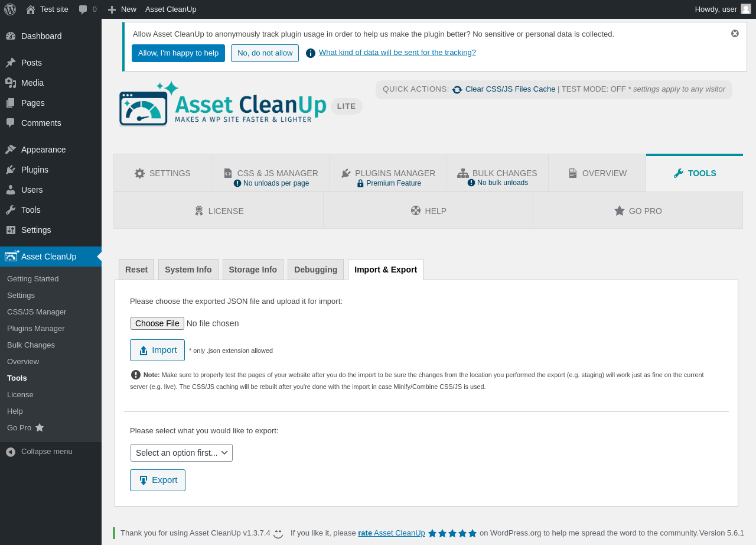756x545 pixels.
Task: Click the Import button
Action: tap(157, 350)
